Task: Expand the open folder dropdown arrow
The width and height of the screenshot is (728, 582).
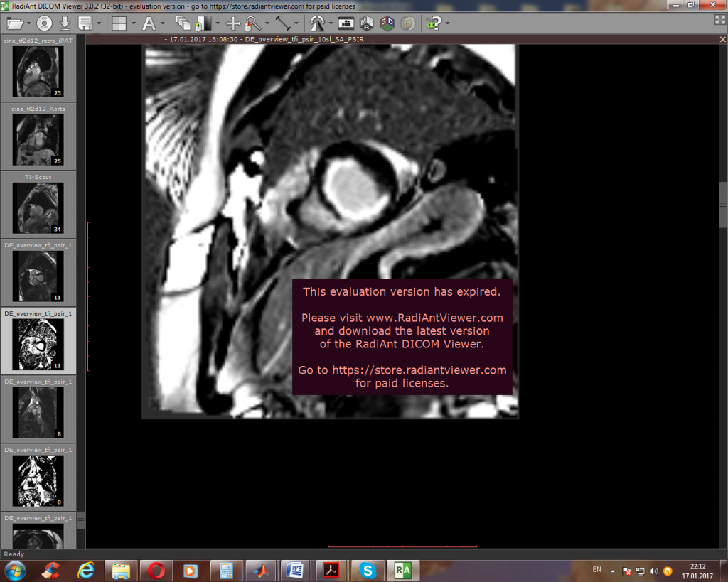Action: point(28,23)
